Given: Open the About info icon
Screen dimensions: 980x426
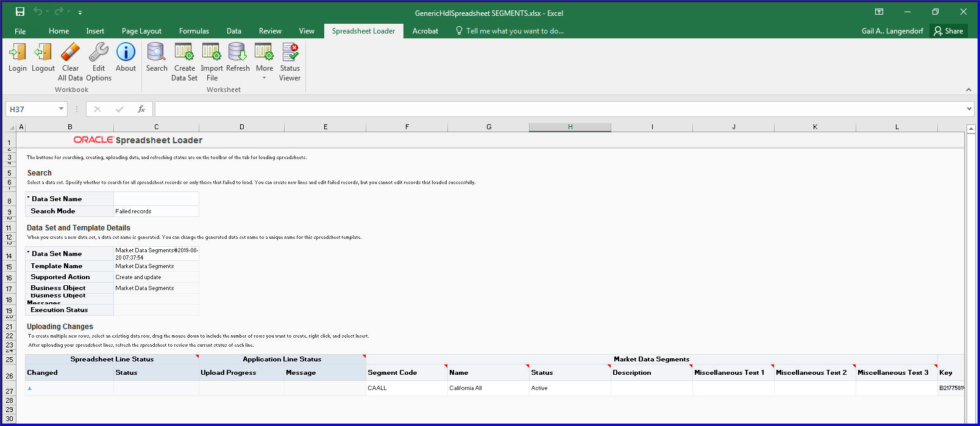Looking at the screenshot, I should click(x=126, y=52).
